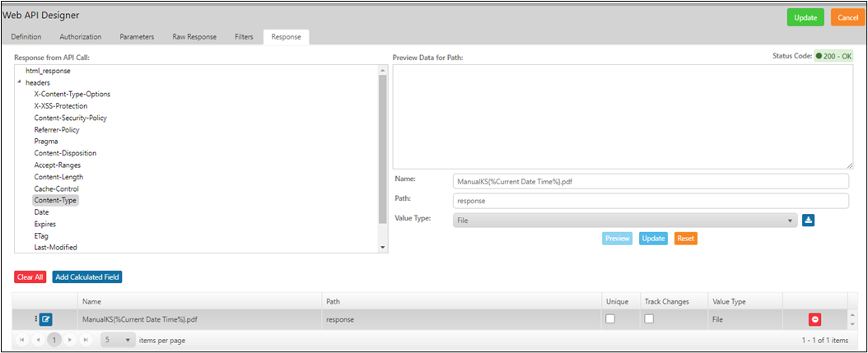Go to previous page pager icon
The image size is (868, 353).
38,340
